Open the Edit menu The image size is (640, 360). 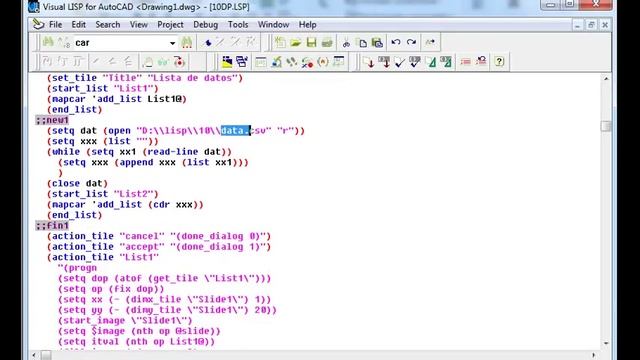click(x=78, y=24)
